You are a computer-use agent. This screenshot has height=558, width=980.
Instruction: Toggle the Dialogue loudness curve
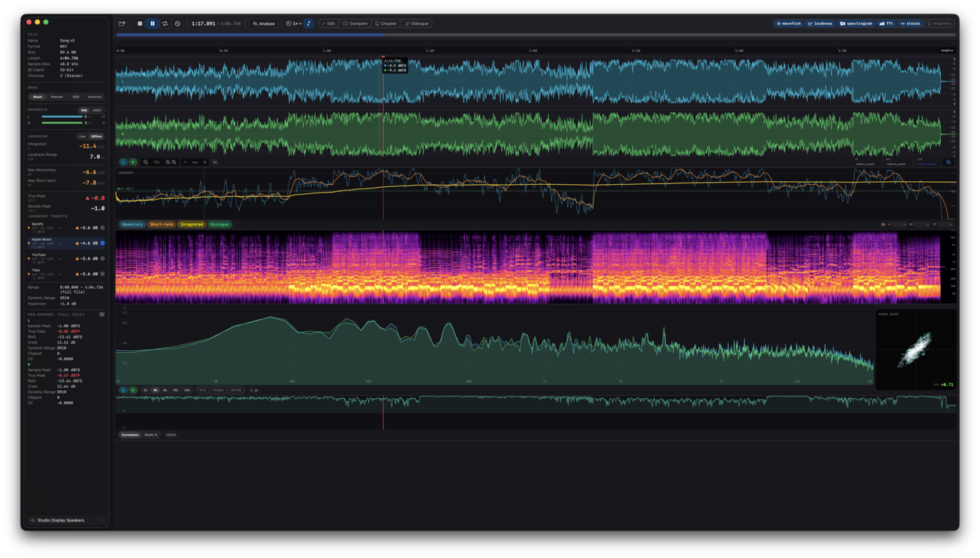[219, 224]
